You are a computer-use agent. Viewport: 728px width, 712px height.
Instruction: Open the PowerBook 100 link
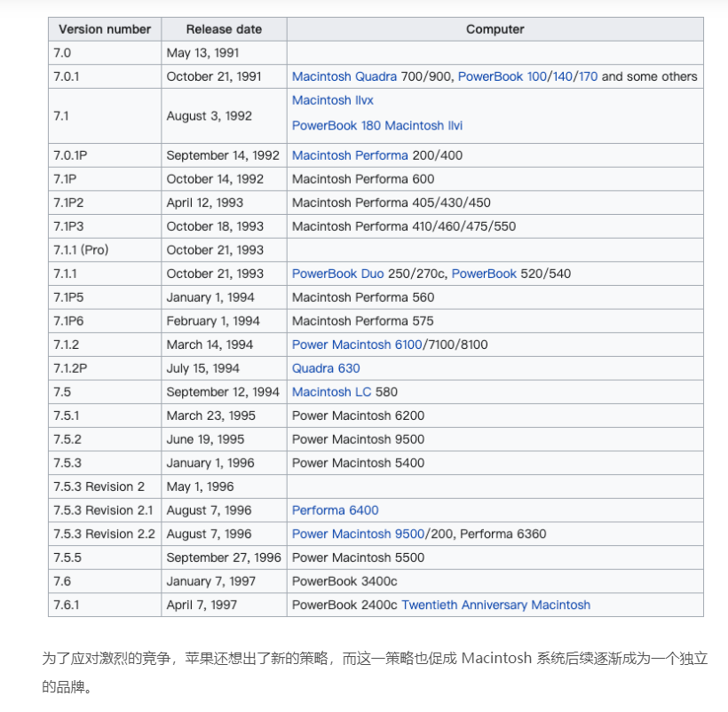click(x=502, y=76)
